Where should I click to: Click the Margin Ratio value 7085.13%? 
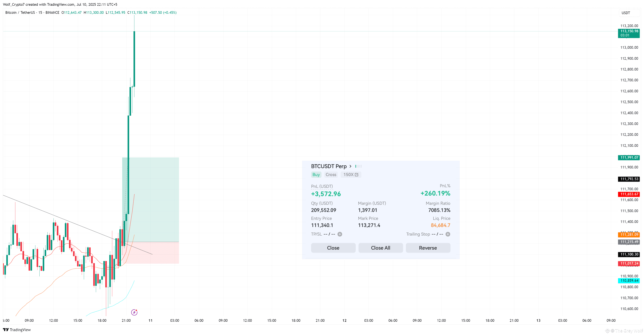[439, 210]
